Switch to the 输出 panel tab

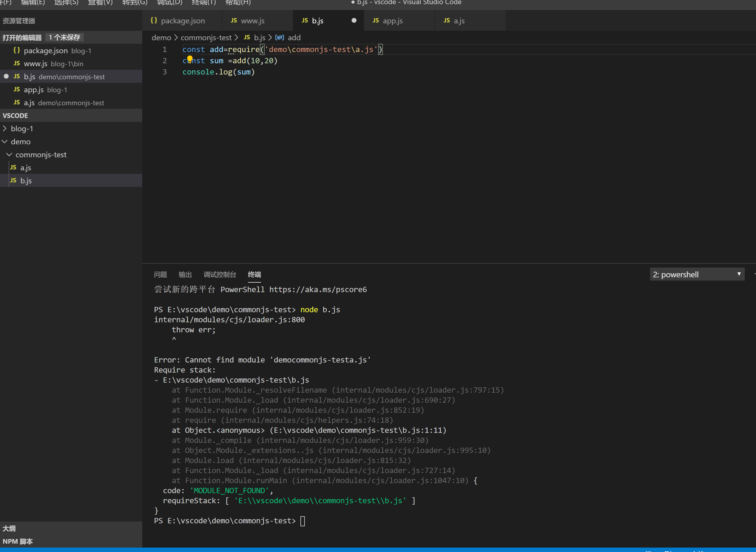185,274
